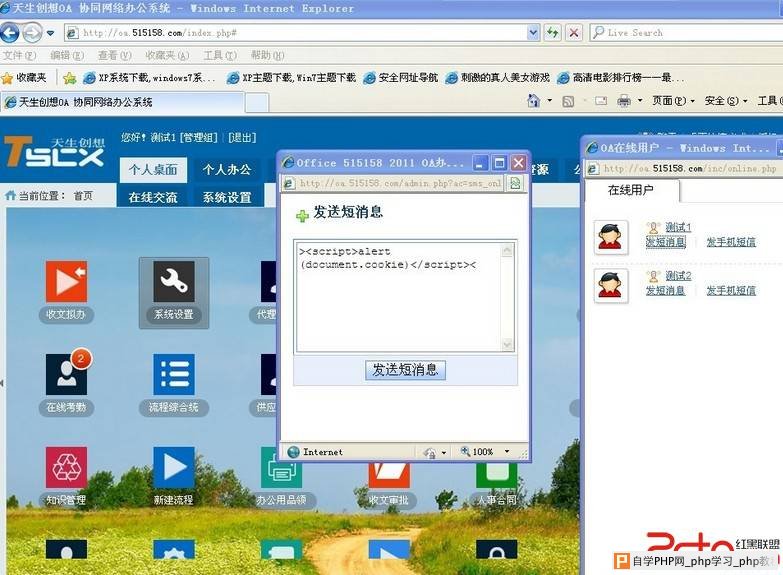
Task: Open the print button dropdown arrow
Action: coord(640,101)
